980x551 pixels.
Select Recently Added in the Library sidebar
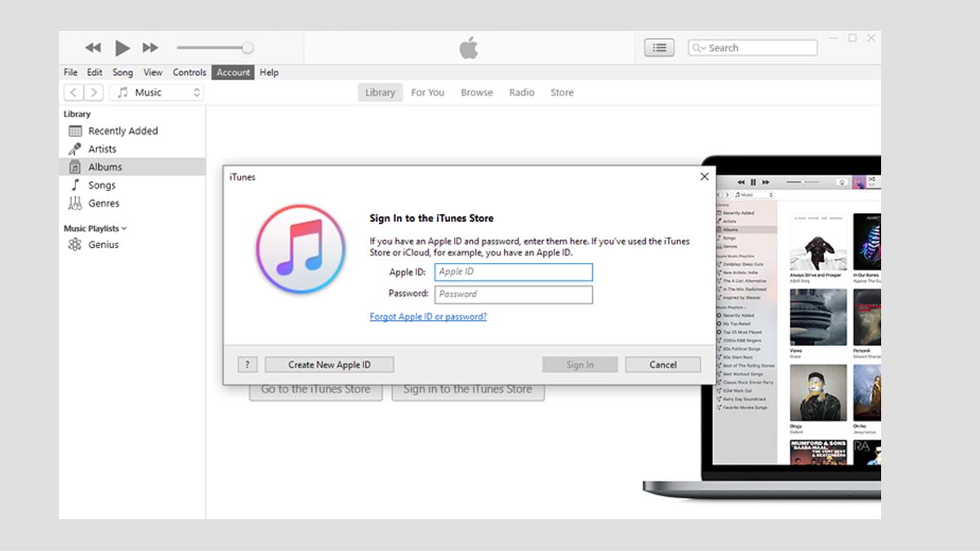[122, 131]
